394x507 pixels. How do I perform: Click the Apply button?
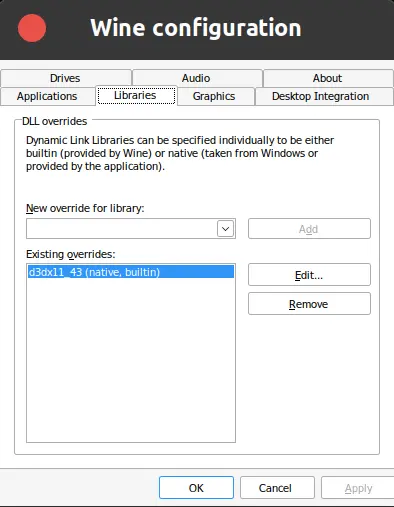(x=358, y=488)
